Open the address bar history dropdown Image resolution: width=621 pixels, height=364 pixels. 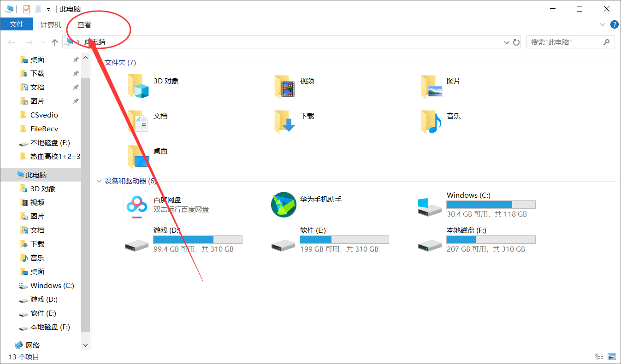(x=507, y=42)
